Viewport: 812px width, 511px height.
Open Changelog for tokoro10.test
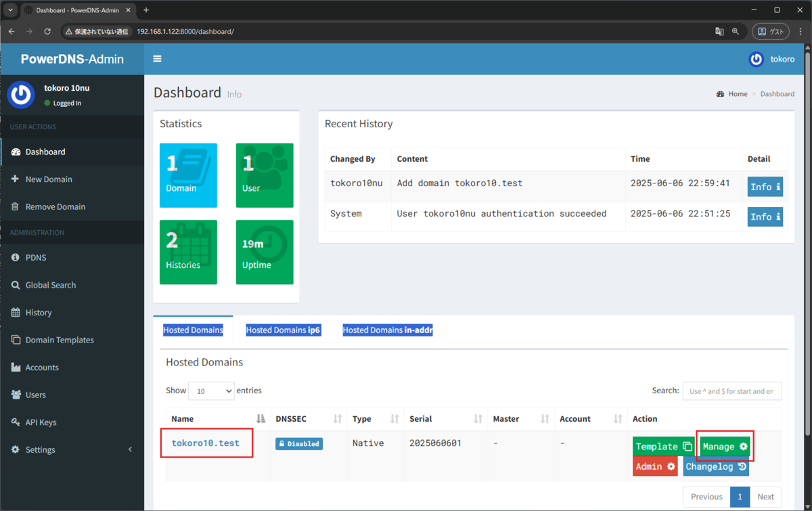click(x=716, y=466)
